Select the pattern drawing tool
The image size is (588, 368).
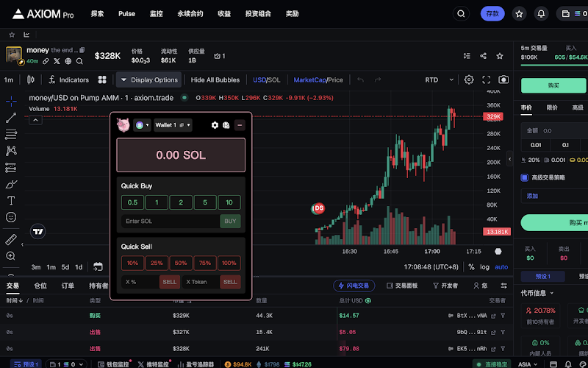point(11,151)
